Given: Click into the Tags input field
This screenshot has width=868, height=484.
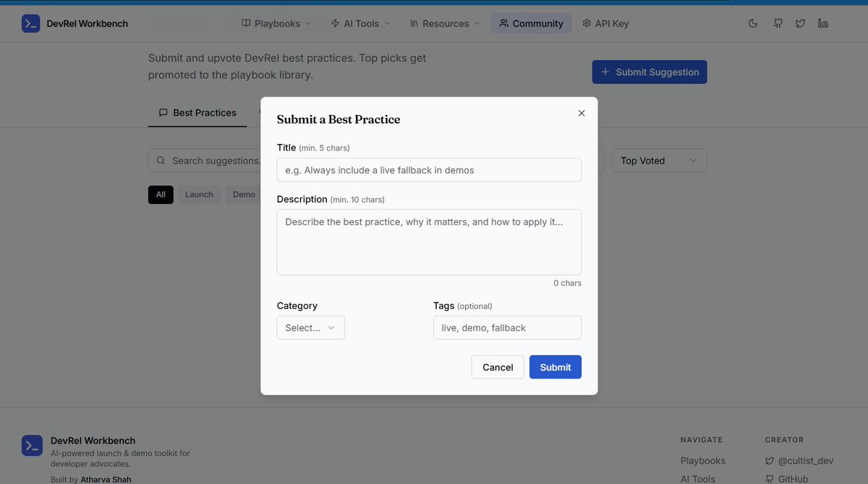Looking at the screenshot, I should tap(507, 328).
